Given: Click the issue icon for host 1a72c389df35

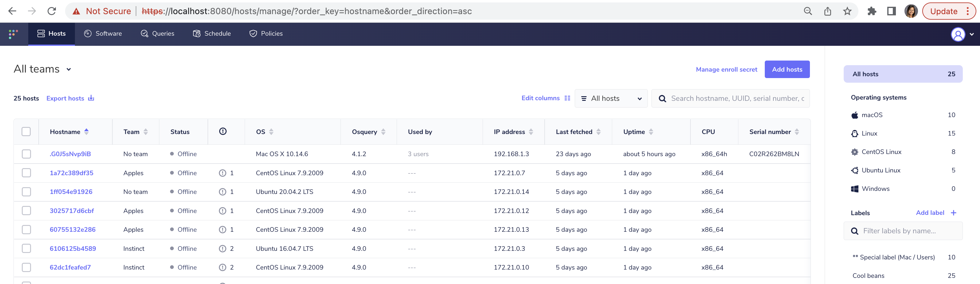Looking at the screenshot, I should [223, 173].
